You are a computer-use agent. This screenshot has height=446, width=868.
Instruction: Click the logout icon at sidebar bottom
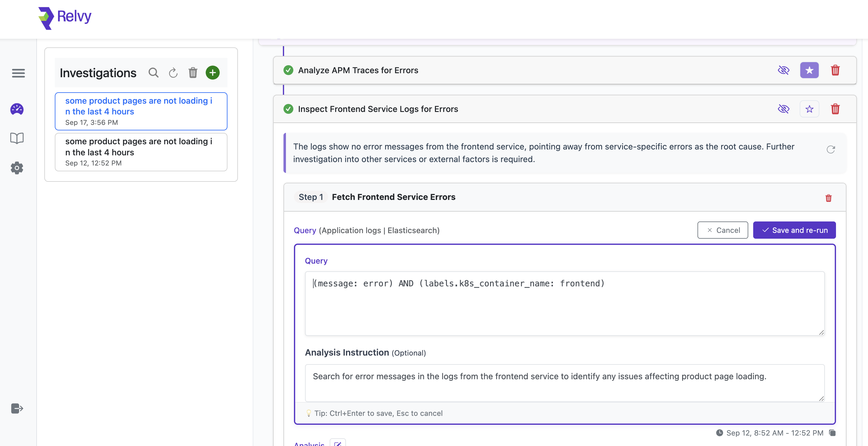17,408
